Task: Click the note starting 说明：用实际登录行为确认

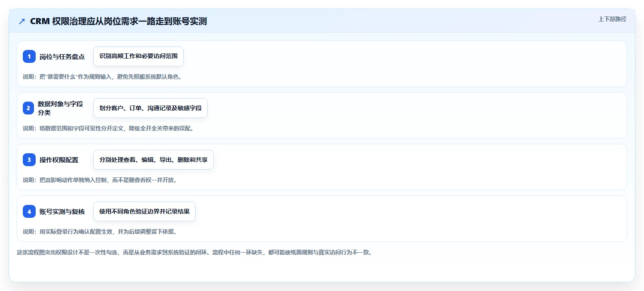Action: 100,232
